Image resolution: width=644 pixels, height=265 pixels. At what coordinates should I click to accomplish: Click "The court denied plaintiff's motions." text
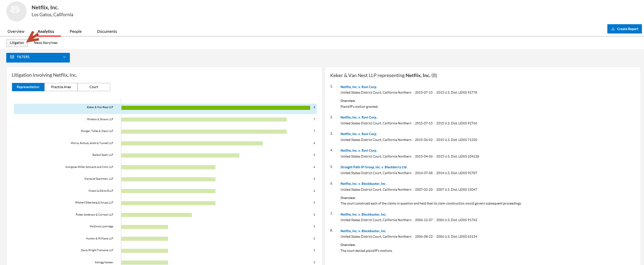[x=367, y=251]
